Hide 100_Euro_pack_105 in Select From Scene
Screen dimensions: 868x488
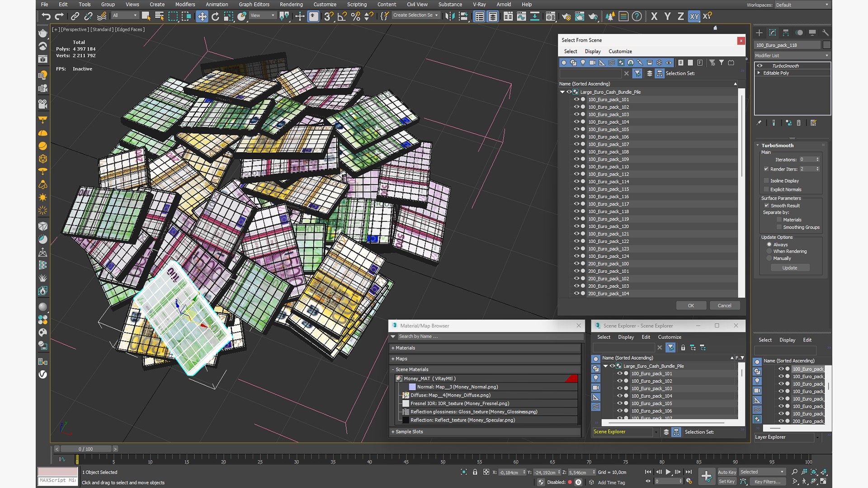tap(576, 129)
